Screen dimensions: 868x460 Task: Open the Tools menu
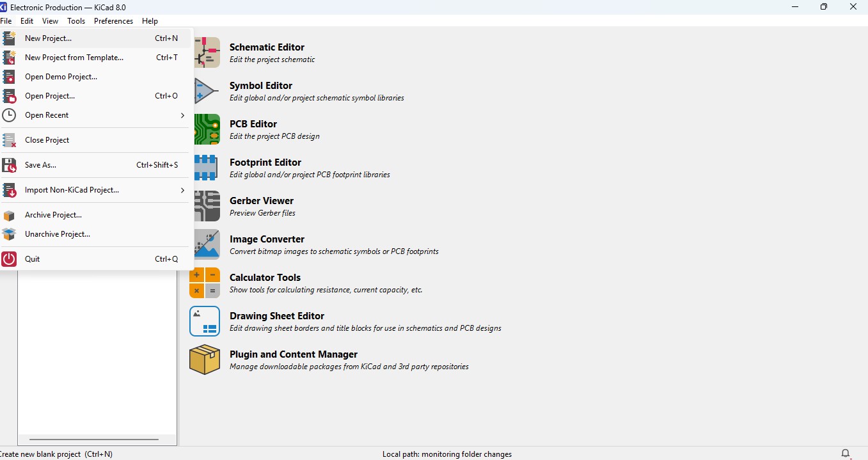click(x=76, y=21)
